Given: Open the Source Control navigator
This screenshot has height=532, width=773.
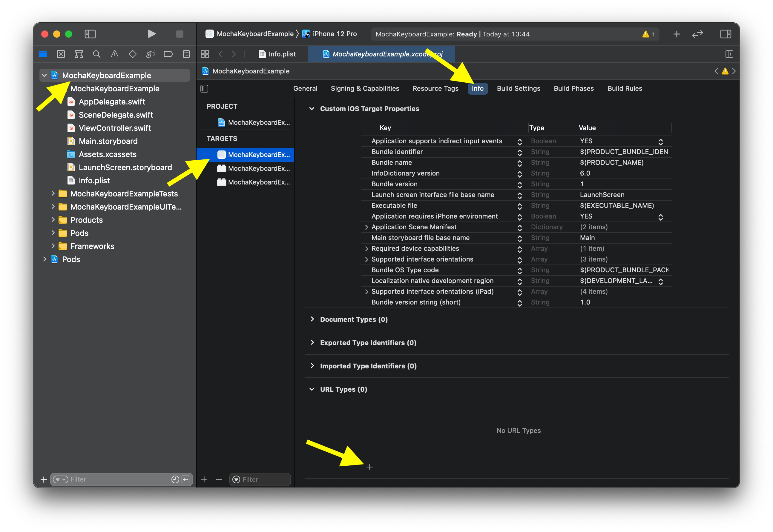Looking at the screenshot, I should pos(61,54).
